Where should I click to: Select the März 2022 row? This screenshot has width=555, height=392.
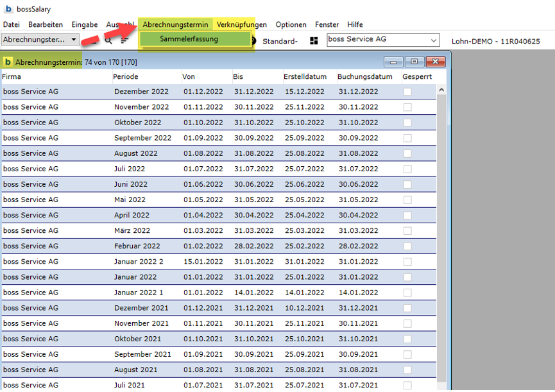132,230
